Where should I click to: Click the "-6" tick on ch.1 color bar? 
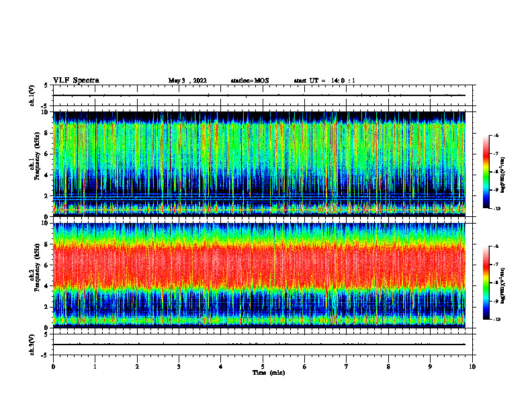point(496,135)
